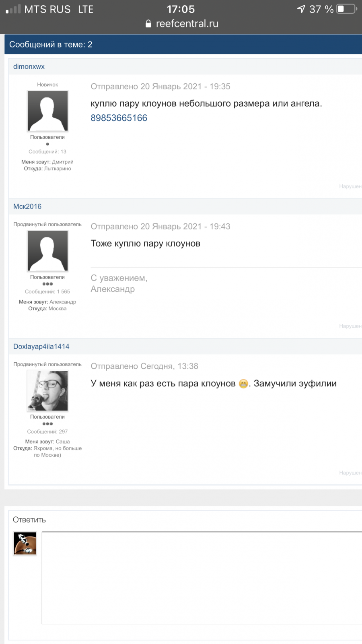Open dimonxwx default avatar image
This screenshot has height=644, width=362.
[x=47, y=111]
